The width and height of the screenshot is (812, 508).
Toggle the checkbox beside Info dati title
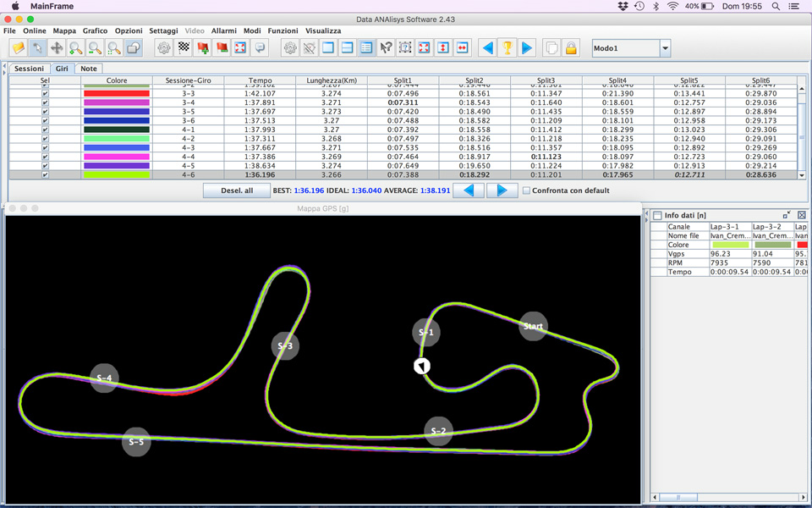657,216
